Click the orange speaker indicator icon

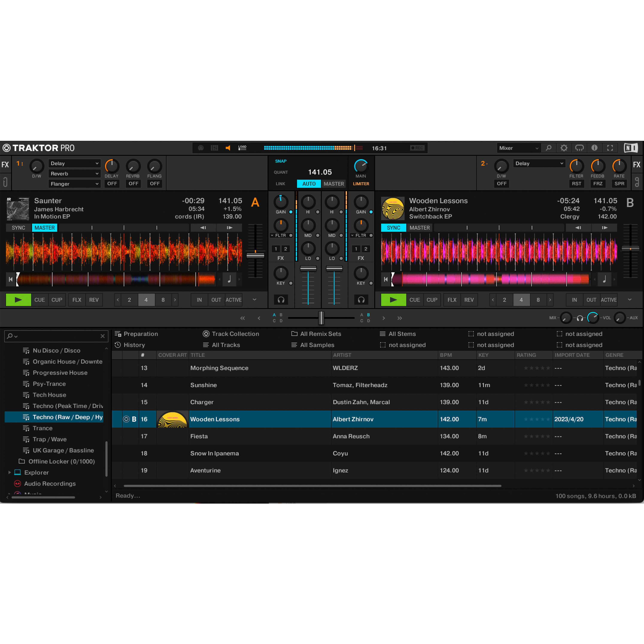coord(228,148)
